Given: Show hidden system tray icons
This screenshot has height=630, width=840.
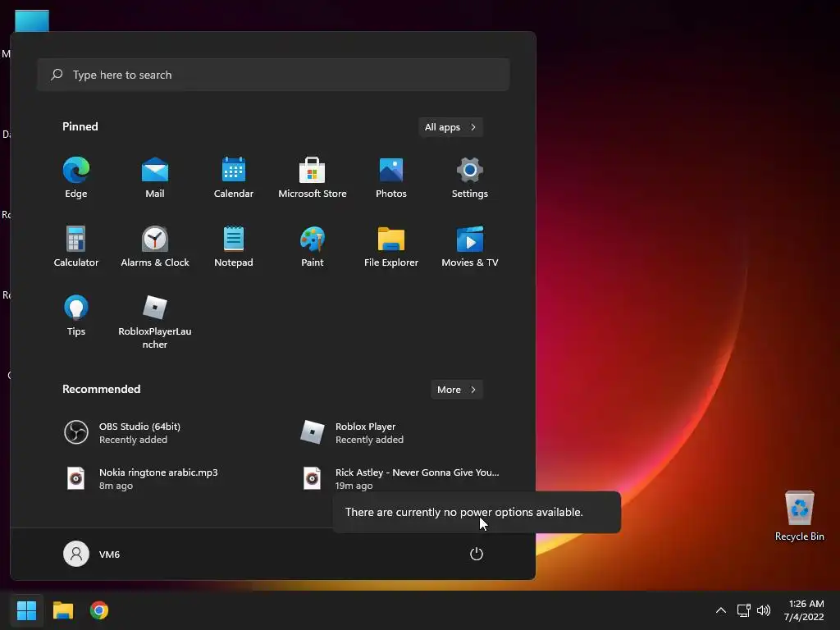Looking at the screenshot, I should (x=721, y=610).
